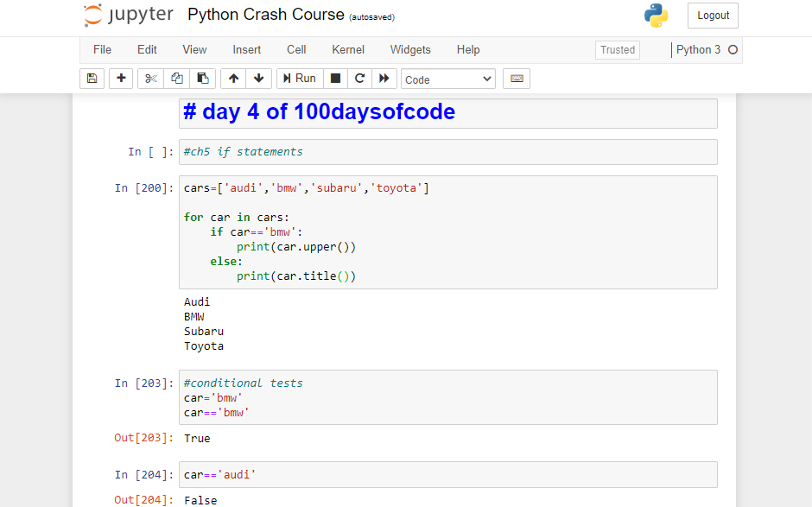Open the Help menu
The width and height of the screenshot is (812, 507).
[468, 50]
